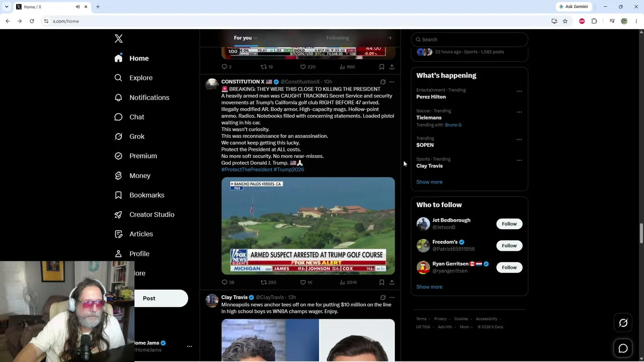The width and height of the screenshot is (644, 362).
Task: Open a new browser tab
Action: coord(98,7)
